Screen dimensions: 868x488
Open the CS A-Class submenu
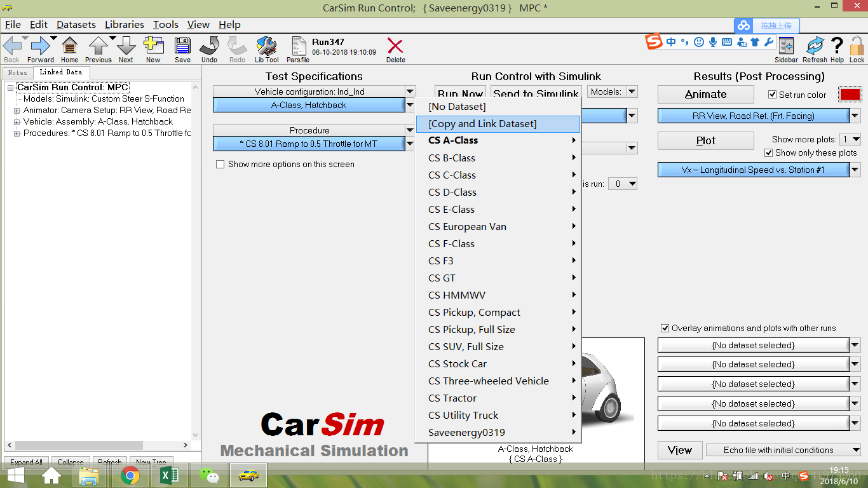498,140
